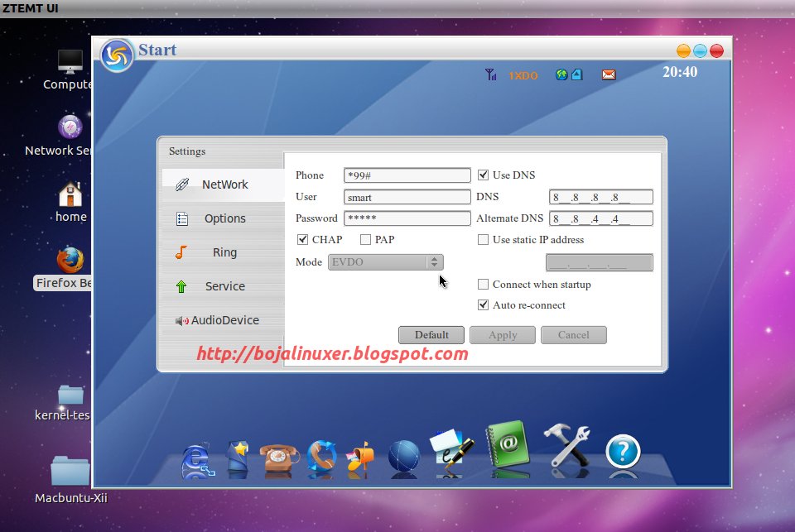Check the Use static IP address option
Screen dimensions: 795x532
(483, 239)
